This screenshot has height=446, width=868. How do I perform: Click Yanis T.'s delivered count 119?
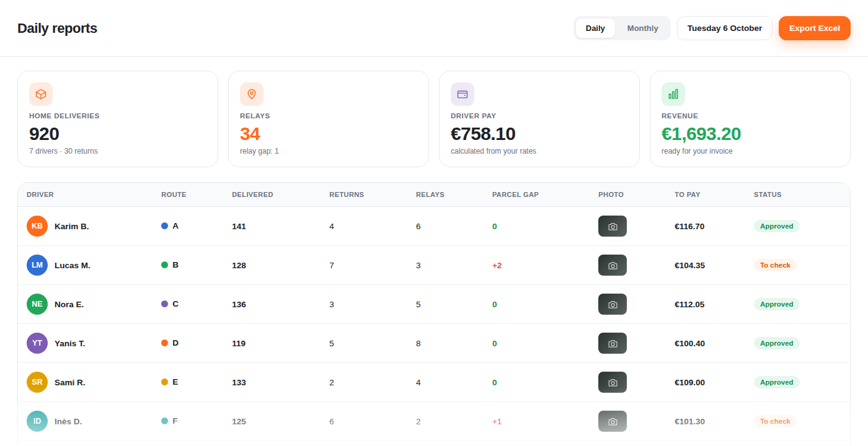[x=239, y=343]
